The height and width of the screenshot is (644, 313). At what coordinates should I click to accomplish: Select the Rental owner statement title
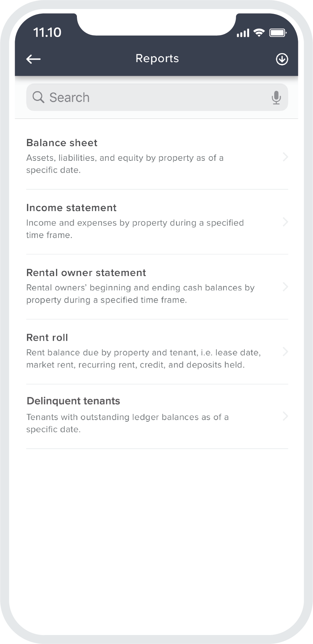[86, 273]
